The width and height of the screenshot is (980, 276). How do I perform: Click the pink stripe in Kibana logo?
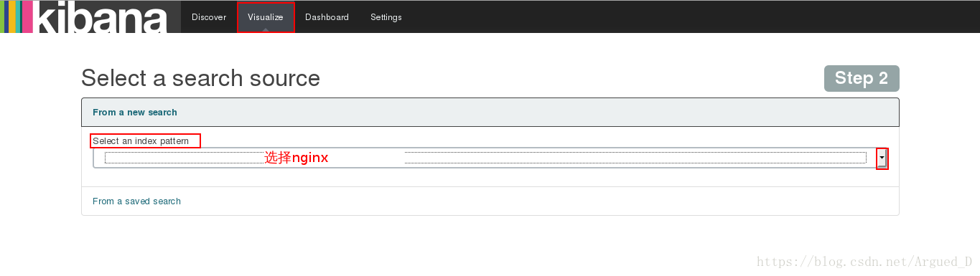28,16
